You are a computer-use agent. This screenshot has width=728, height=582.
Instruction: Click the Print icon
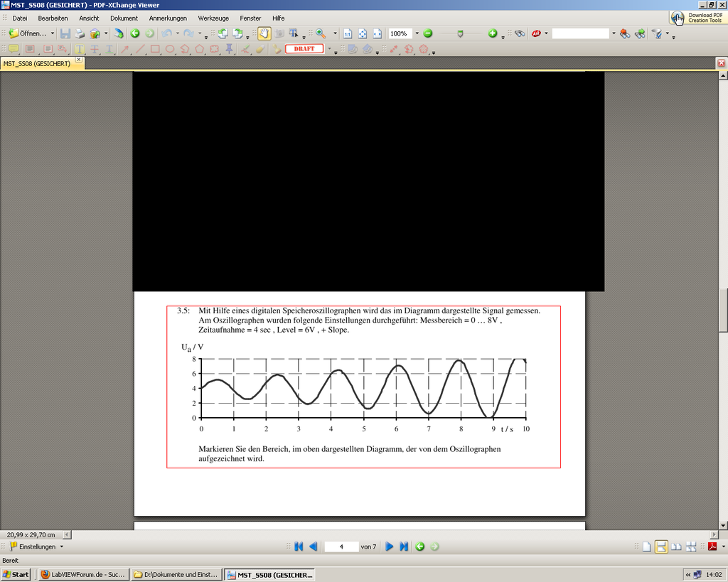[x=80, y=33]
